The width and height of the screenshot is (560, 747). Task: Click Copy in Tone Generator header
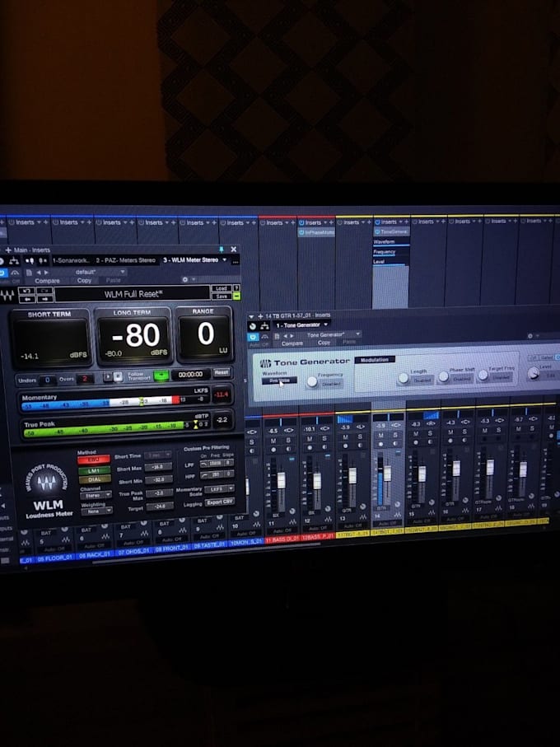[x=324, y=343]
